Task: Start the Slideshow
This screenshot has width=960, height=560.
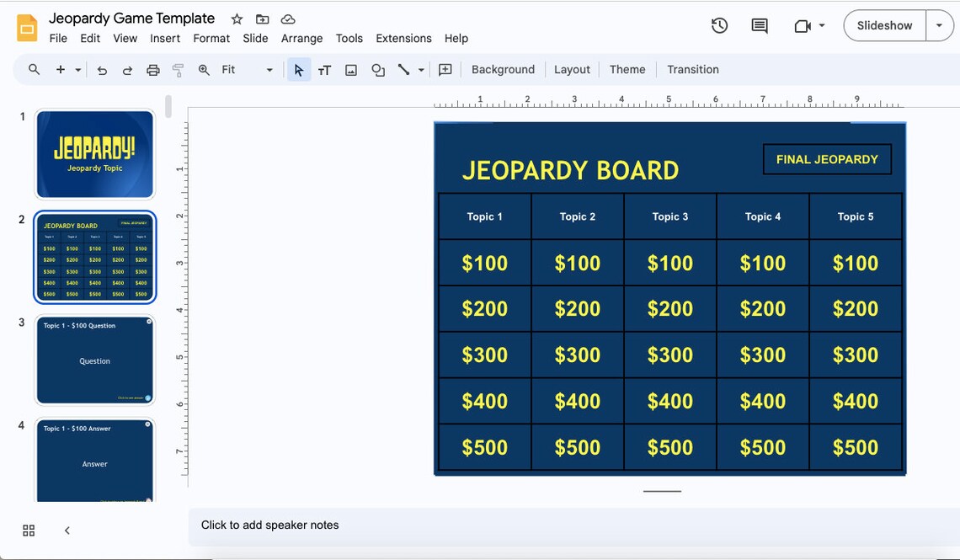Action: [x=883, y=25]
